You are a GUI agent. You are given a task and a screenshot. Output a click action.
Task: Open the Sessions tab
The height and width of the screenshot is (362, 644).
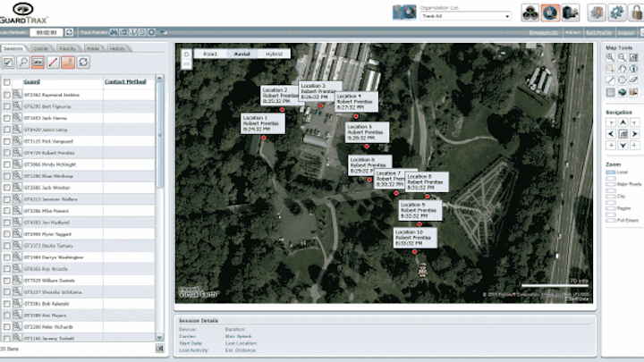[x=13, y=48]
